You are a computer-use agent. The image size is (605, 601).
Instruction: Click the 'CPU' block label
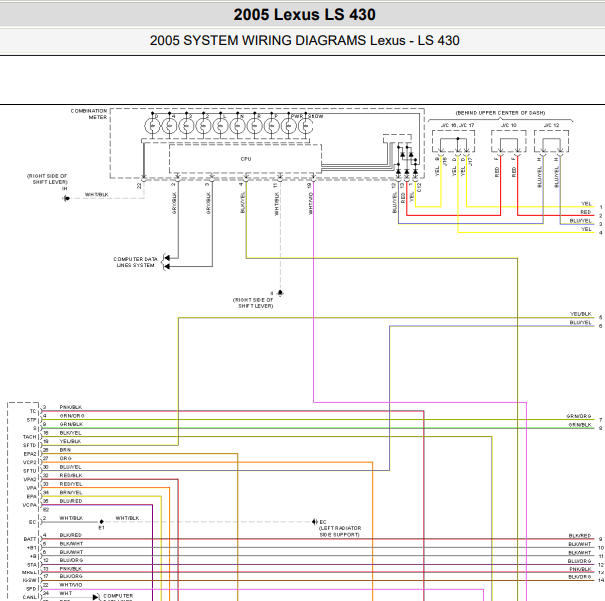[x=246, y=159]
